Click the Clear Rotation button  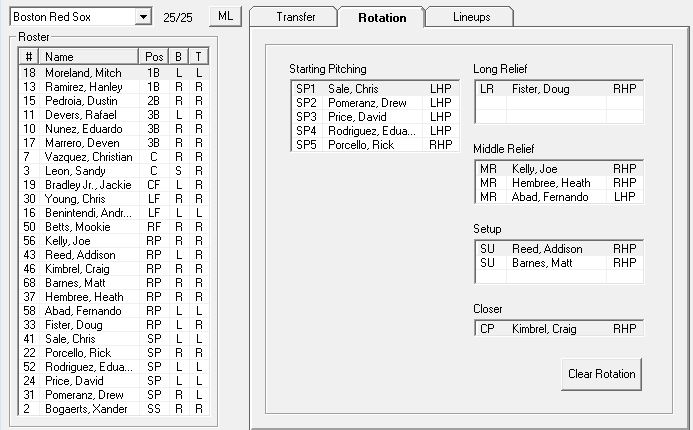[x=602, y=374]
